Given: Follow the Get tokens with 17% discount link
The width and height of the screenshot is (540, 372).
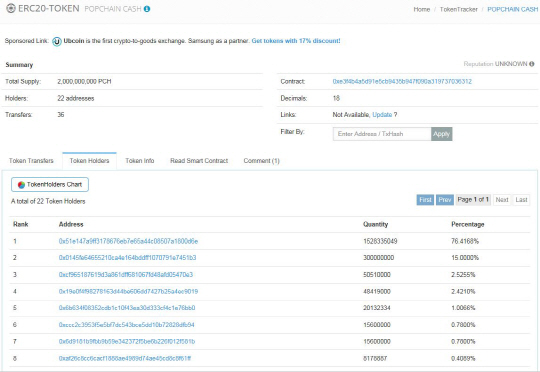Looking at the screenshot, I should point(296,41).
